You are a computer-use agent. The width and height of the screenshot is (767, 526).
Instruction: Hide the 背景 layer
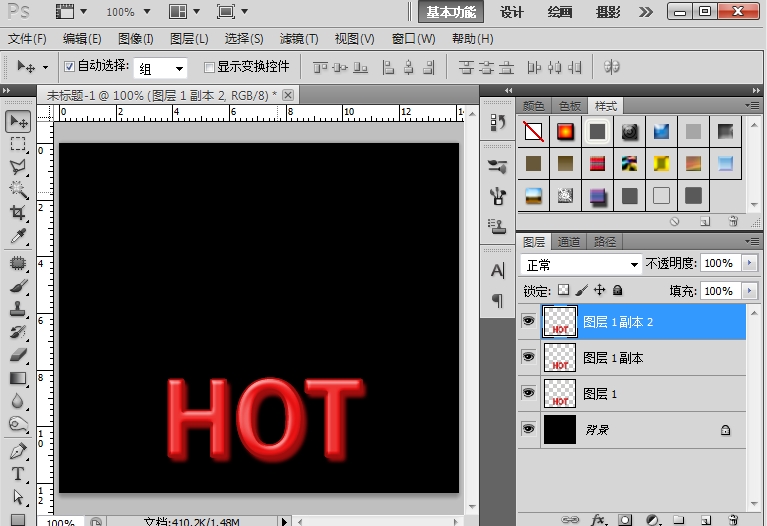[528, 429]
